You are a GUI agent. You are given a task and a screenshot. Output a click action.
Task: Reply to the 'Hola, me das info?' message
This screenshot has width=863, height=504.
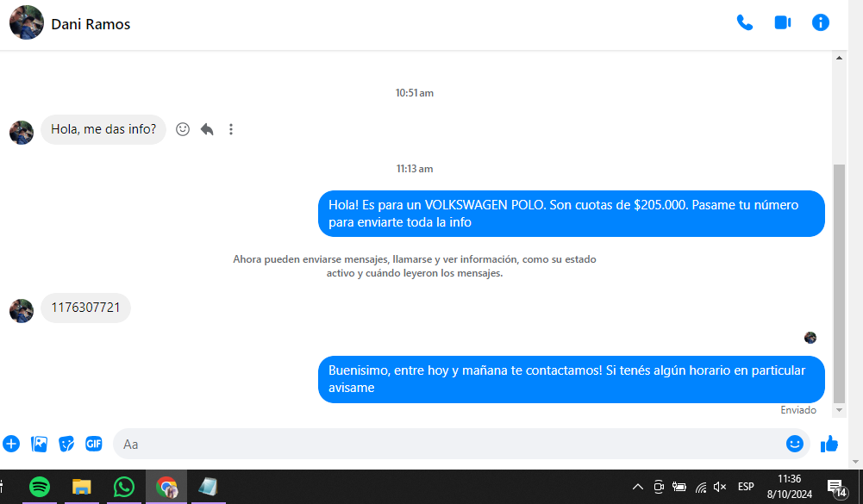tap(207, 129)
